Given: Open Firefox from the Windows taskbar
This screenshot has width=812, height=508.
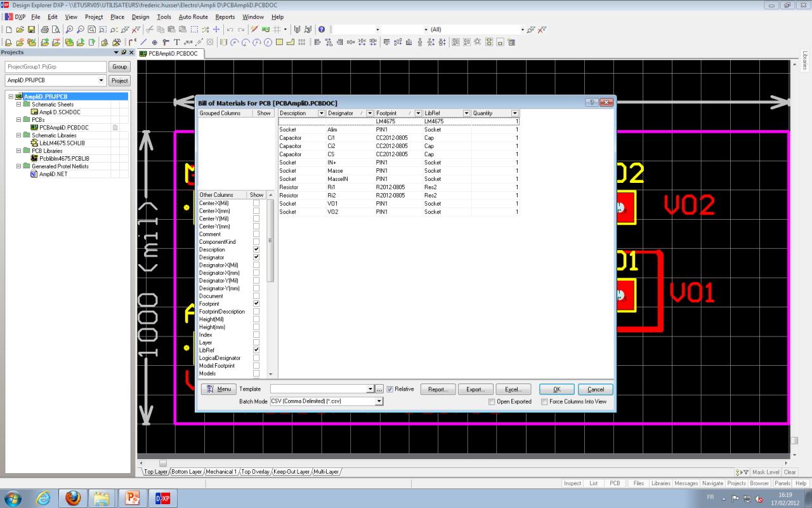Looking at the screenshot, I should [73, 498].
